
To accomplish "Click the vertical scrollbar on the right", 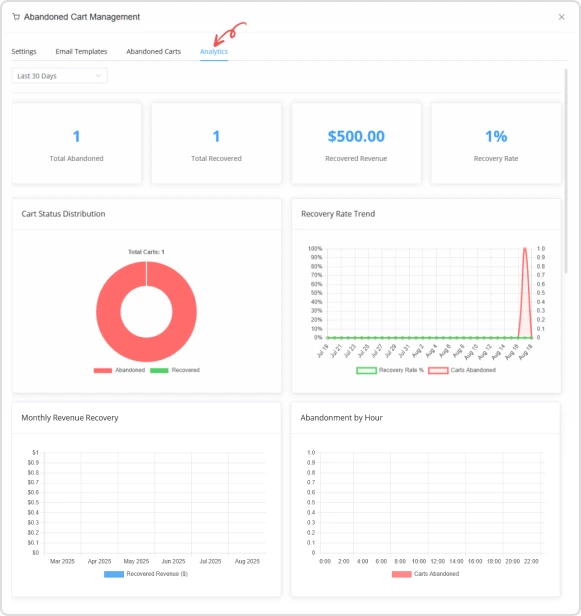I will (x=566, y=171).
